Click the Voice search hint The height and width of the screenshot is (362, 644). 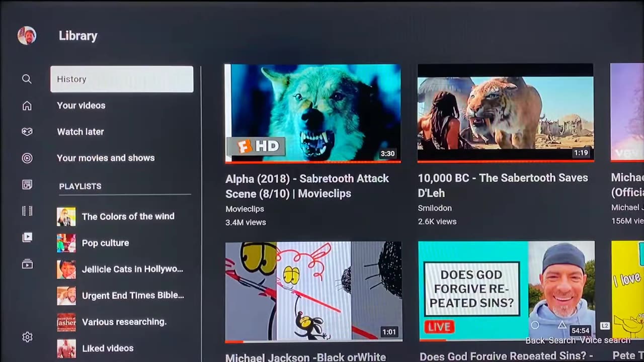605,340
